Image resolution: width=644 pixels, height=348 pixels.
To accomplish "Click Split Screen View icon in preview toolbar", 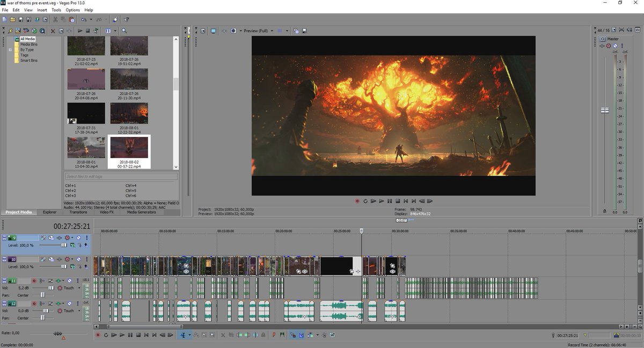I will coord(233,31).
